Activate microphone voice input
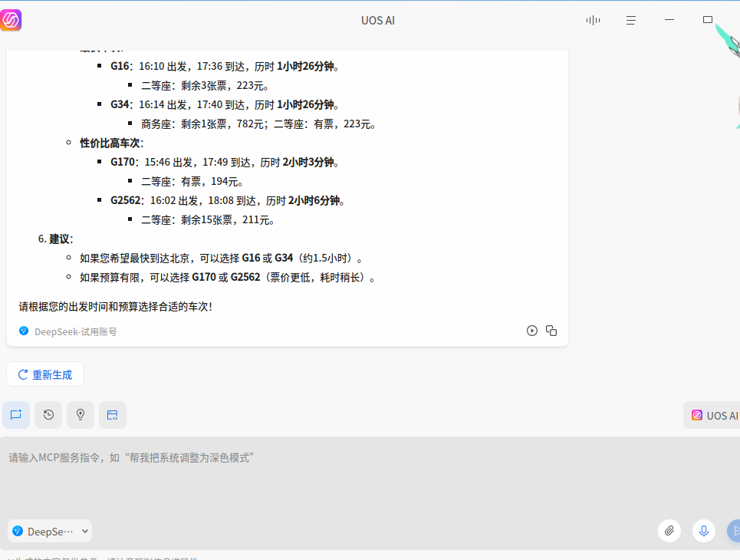Screen dimensions: 740x560 pos(704,531)
